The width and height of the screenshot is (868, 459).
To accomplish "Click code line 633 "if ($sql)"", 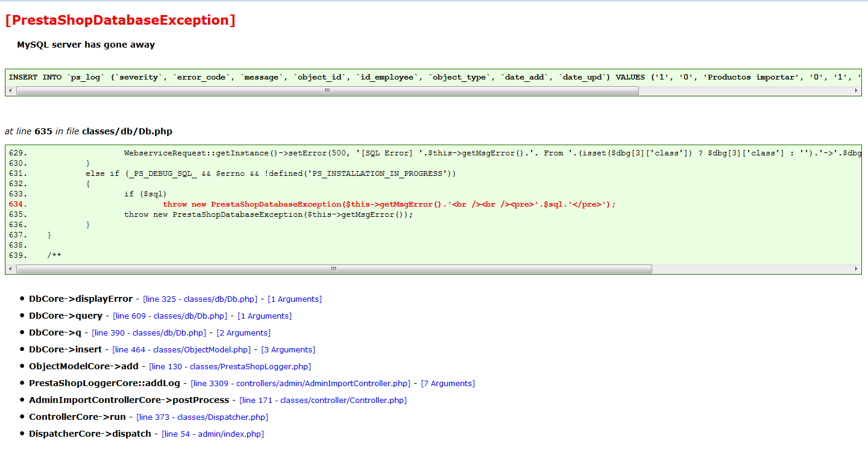I will coord(145,194).
